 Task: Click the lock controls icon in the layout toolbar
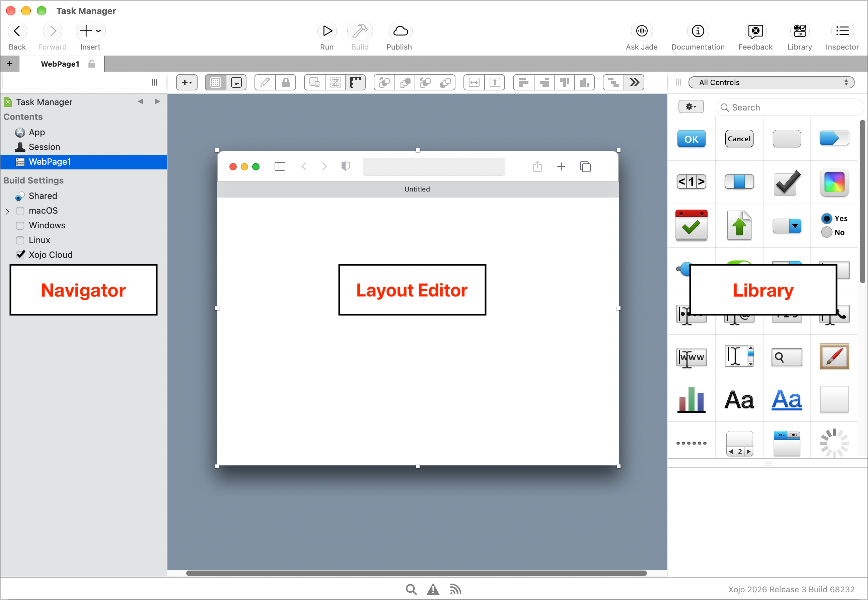coord(286,82)
